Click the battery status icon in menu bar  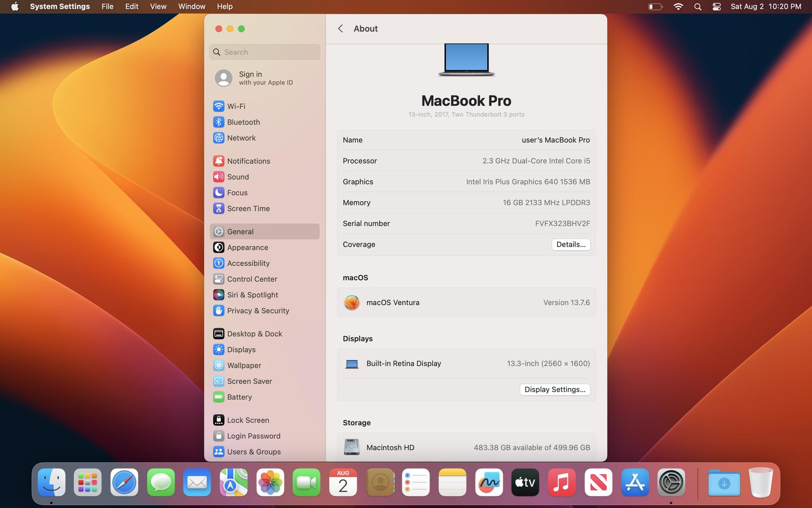click(656, 7)
